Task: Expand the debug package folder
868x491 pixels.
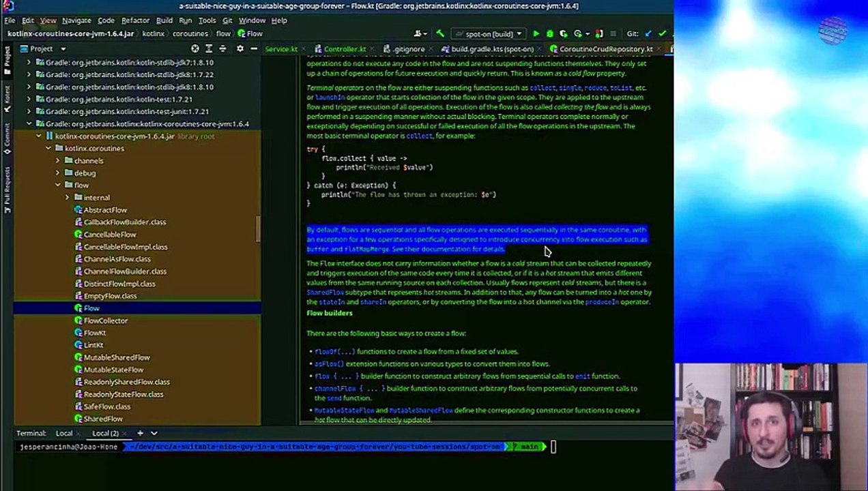Action: coord(58,173)
